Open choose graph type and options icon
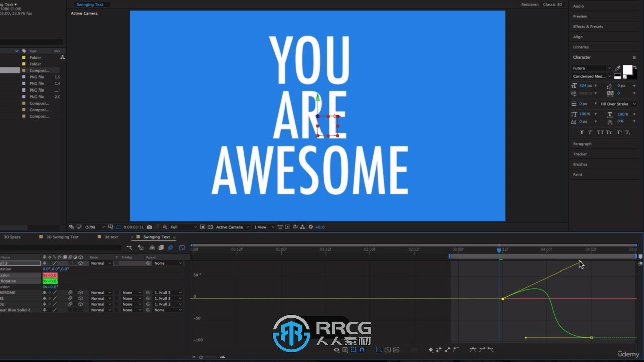Image resolution: width=644 pixels, height=362 pixels. pos(345,350)
